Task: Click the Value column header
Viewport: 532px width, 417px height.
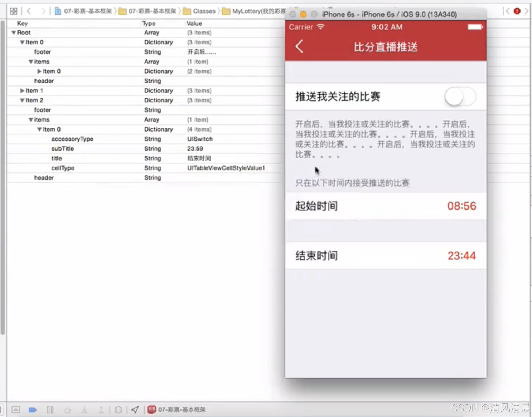Action: (x=194, y=23)
